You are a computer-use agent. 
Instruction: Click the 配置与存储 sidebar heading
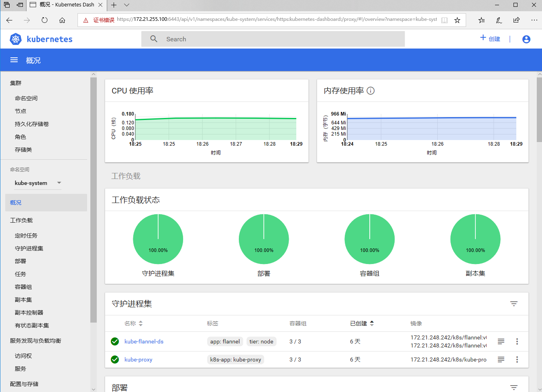tap(24, 384)
